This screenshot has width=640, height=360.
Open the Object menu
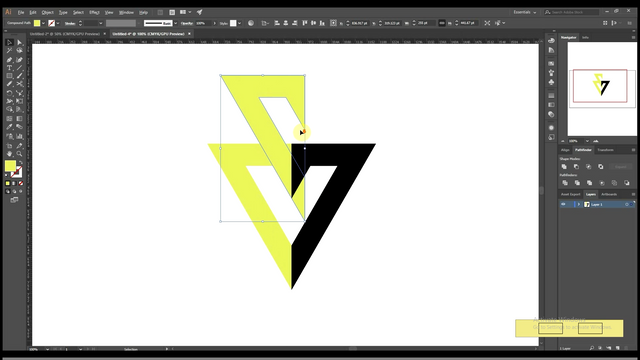click(x=47, y=13)
